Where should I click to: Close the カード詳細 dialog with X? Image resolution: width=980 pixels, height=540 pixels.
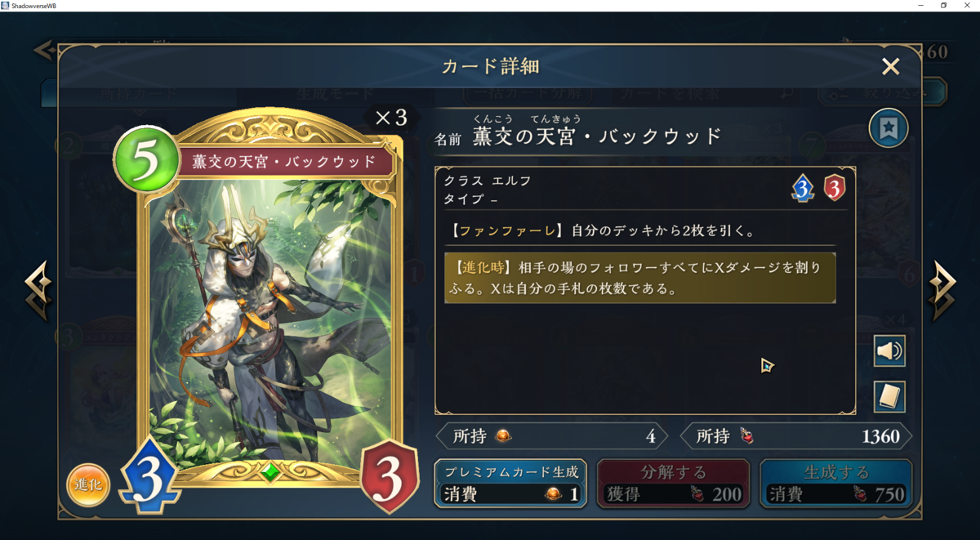click(x=891, y=66)
